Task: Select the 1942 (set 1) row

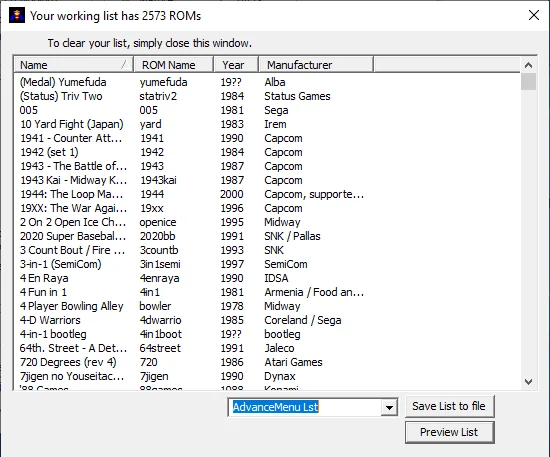Action: [x=267, y=152]
